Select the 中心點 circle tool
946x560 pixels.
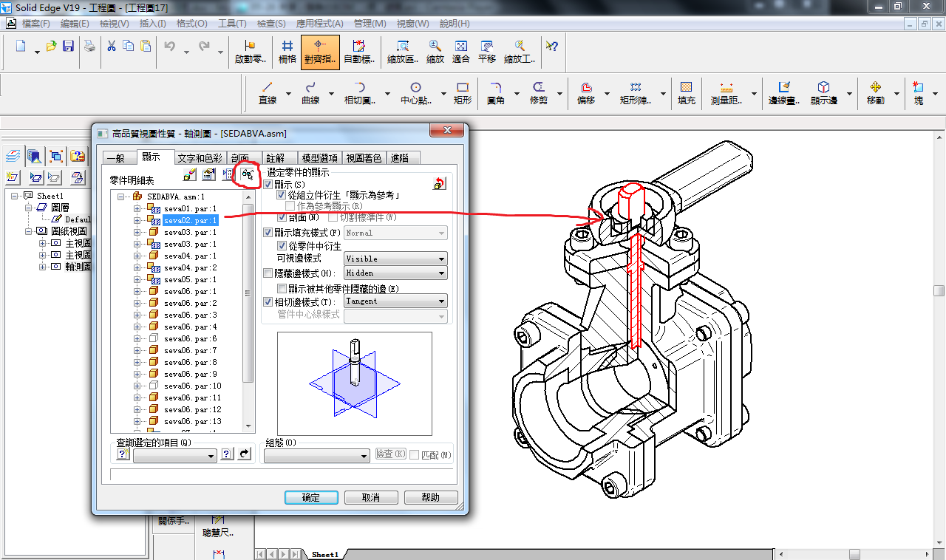point(415,93)
